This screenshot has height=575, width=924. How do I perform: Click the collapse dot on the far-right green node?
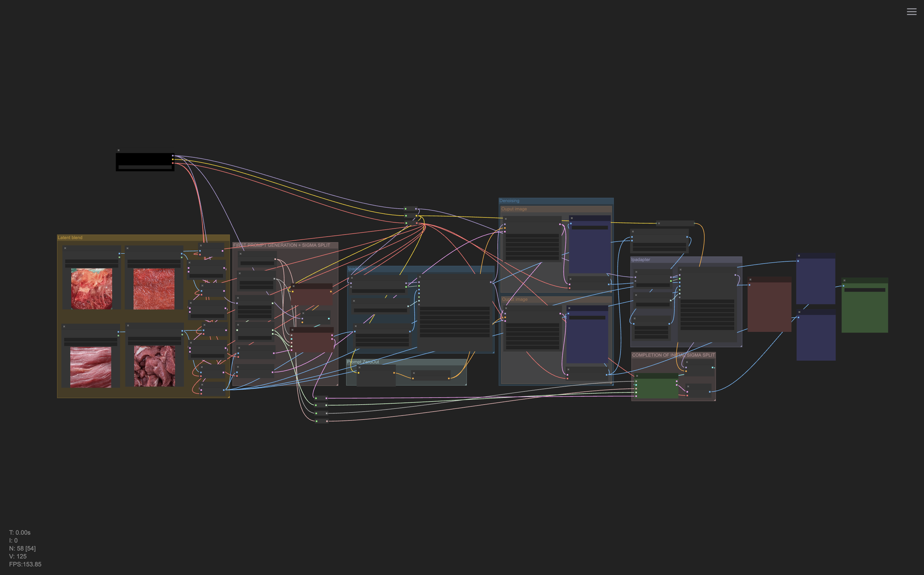click(x=844, y=280)
